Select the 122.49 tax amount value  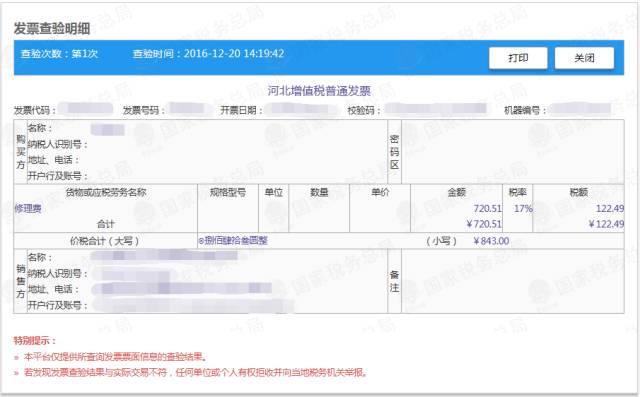[x=610, y=208]
